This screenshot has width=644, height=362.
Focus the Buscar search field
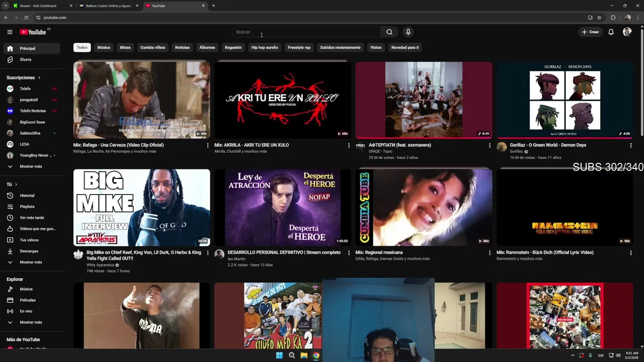306,32
